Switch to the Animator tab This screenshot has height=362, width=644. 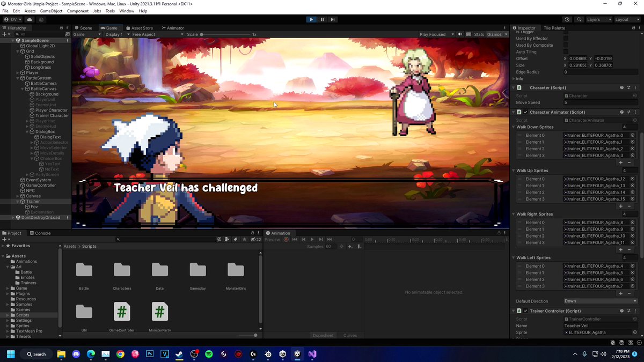click(172, 28)
